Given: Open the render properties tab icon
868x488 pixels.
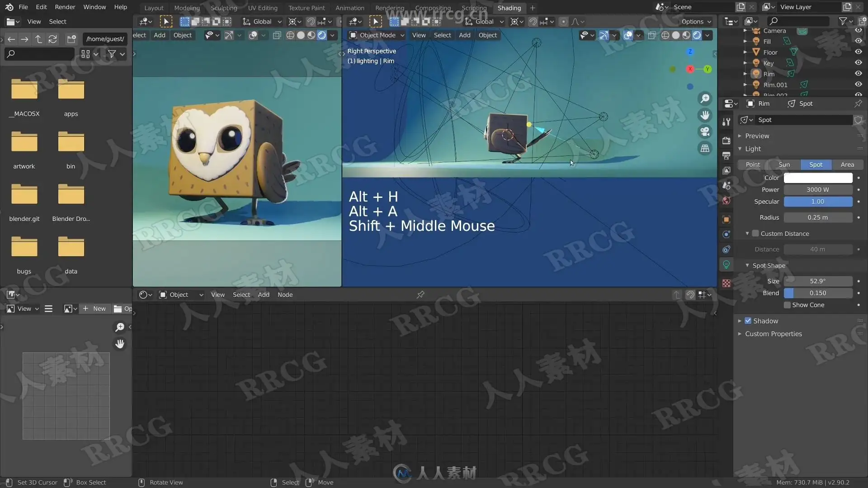Looking at the screenshot, I should coord(726,140).
